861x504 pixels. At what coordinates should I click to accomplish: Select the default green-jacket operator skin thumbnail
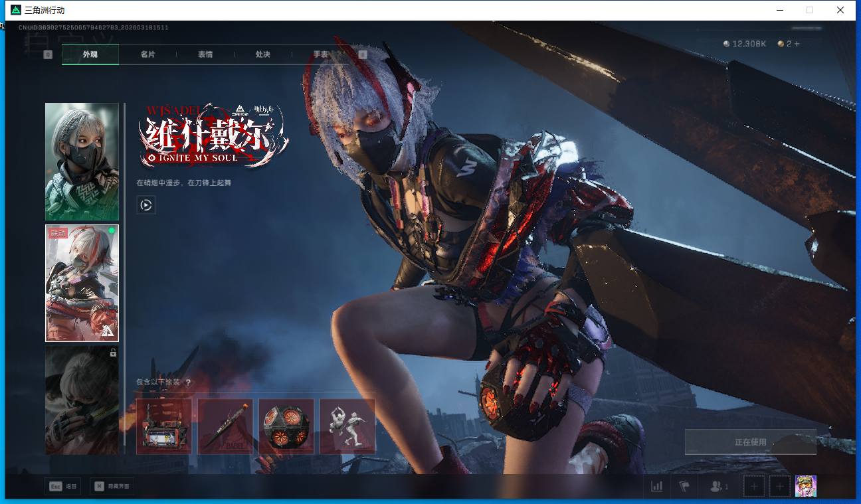pyautogui.click(x=82, y=161)
